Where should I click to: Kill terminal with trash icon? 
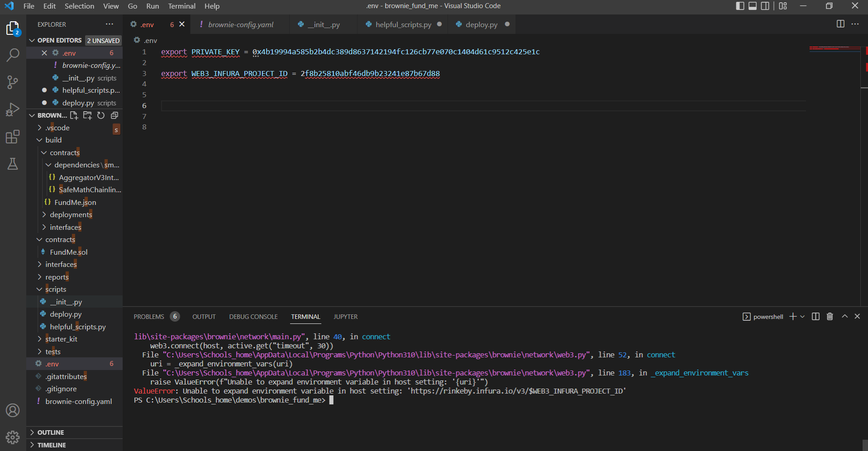coord(830,317)
